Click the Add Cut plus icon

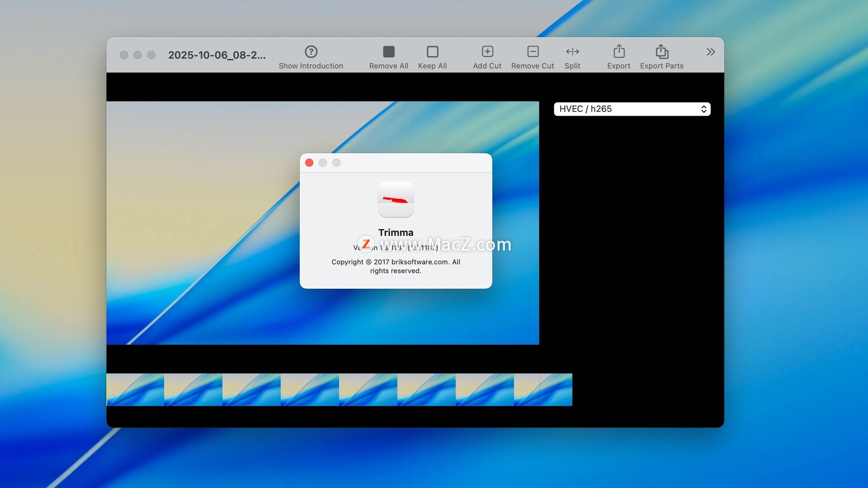click(x=487, y=52)
